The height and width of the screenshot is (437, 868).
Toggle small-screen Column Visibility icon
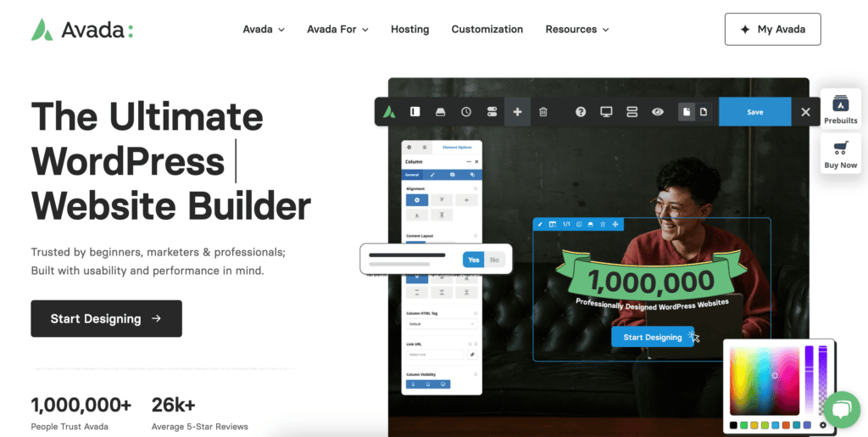(x=413, y=384)
